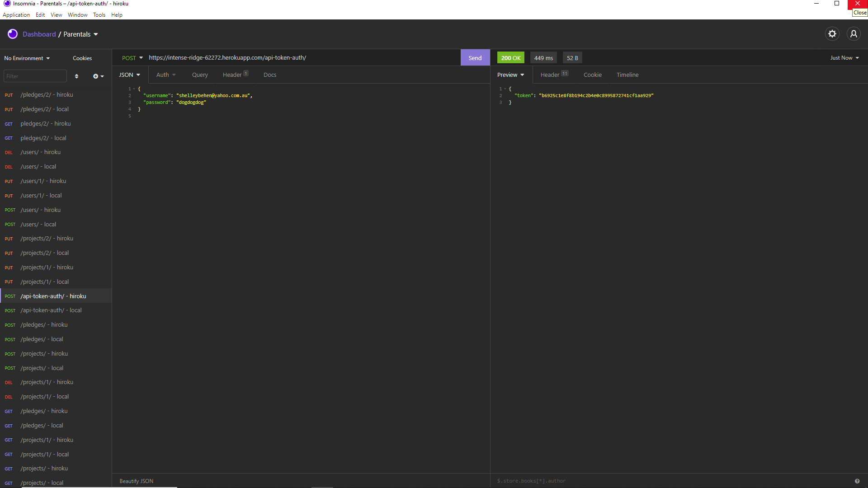Collapse response JSON root fold arrow
This screenshot has width=868, height=488.
tap(505, 89)
